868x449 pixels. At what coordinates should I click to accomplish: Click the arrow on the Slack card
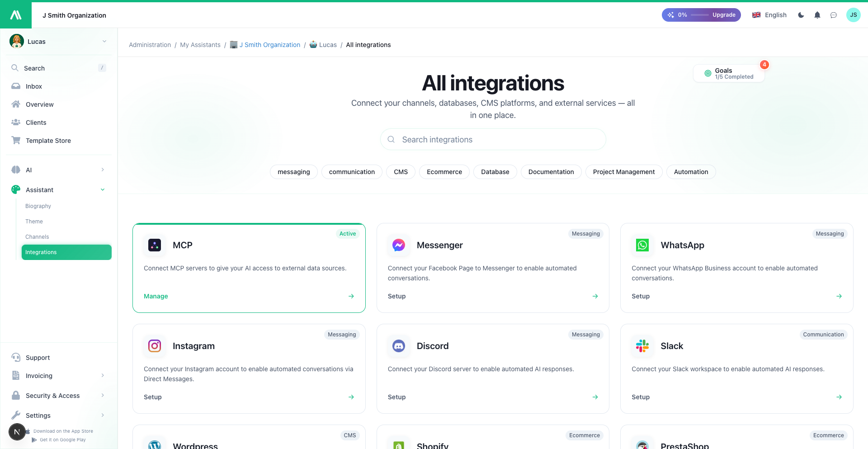[839, 397]
